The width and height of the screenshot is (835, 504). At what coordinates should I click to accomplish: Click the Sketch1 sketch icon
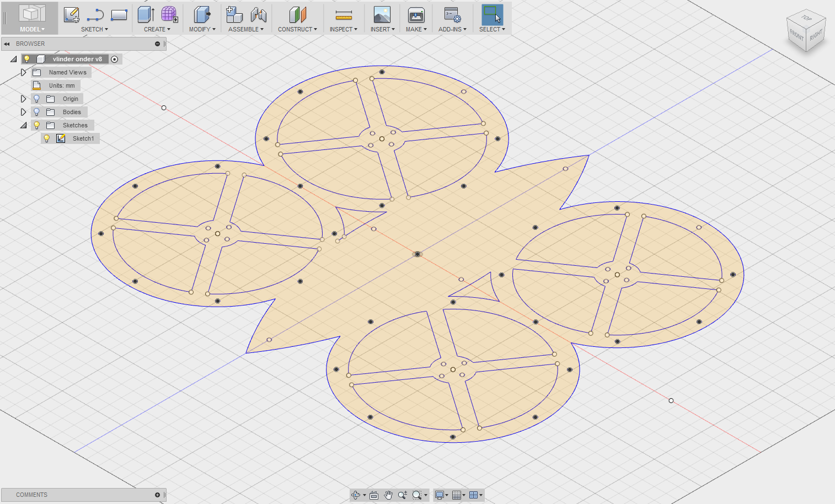[x=61, y=138]
